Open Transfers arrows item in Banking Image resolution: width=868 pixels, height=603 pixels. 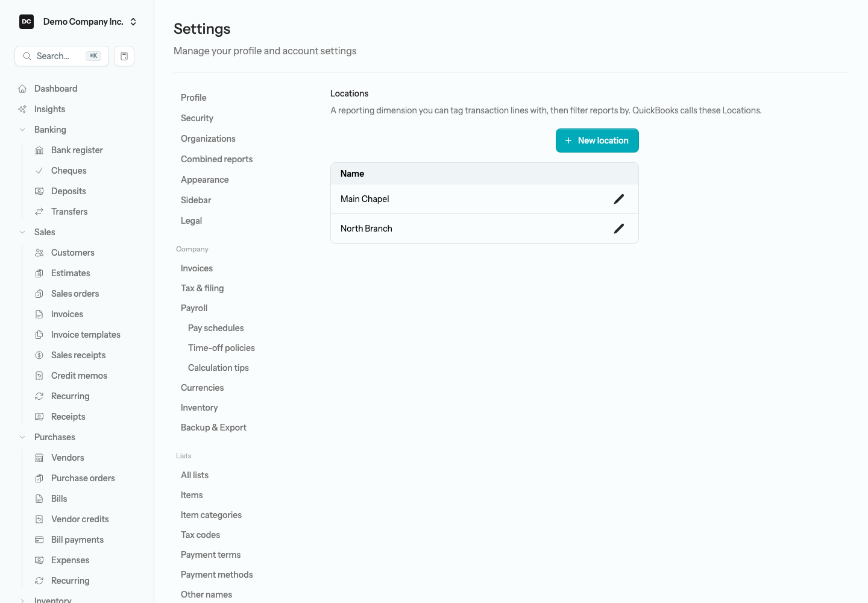click(x=69, y=212)
